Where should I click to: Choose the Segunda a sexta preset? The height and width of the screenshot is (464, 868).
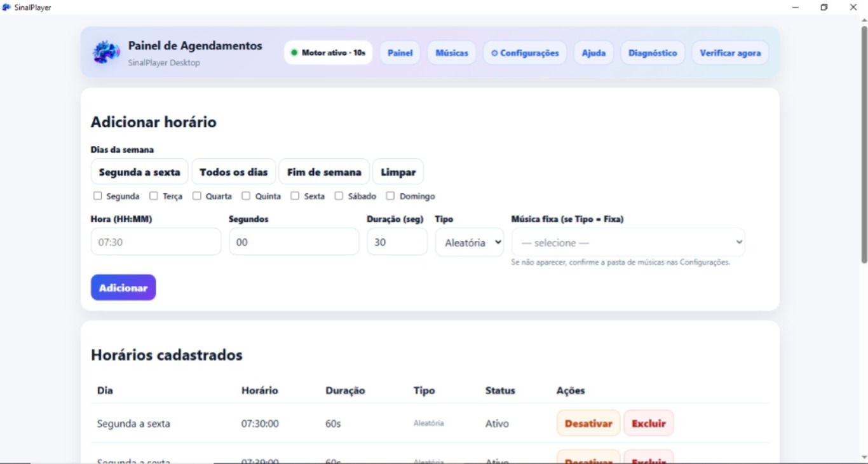[140, 172]
